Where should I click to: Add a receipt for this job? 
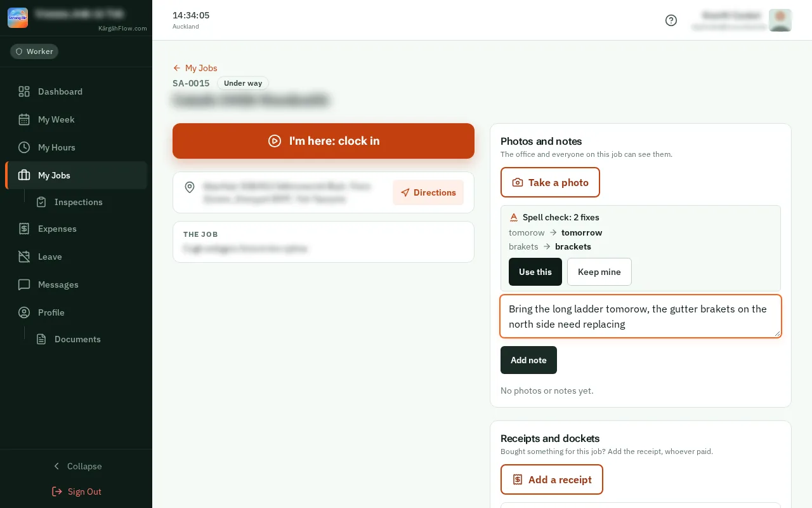tap(552, 479)
